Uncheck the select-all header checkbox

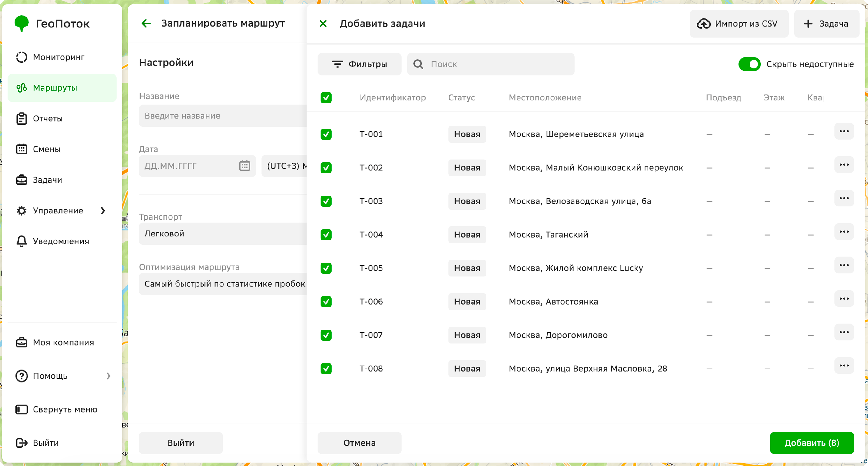click(326, 98)
